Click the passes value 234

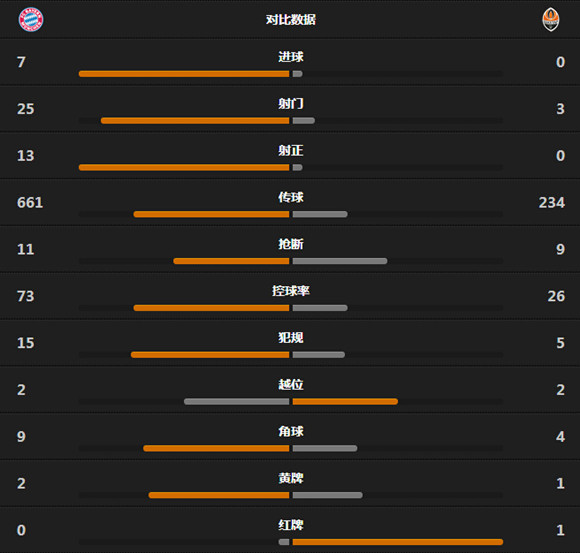coord(552,202)
